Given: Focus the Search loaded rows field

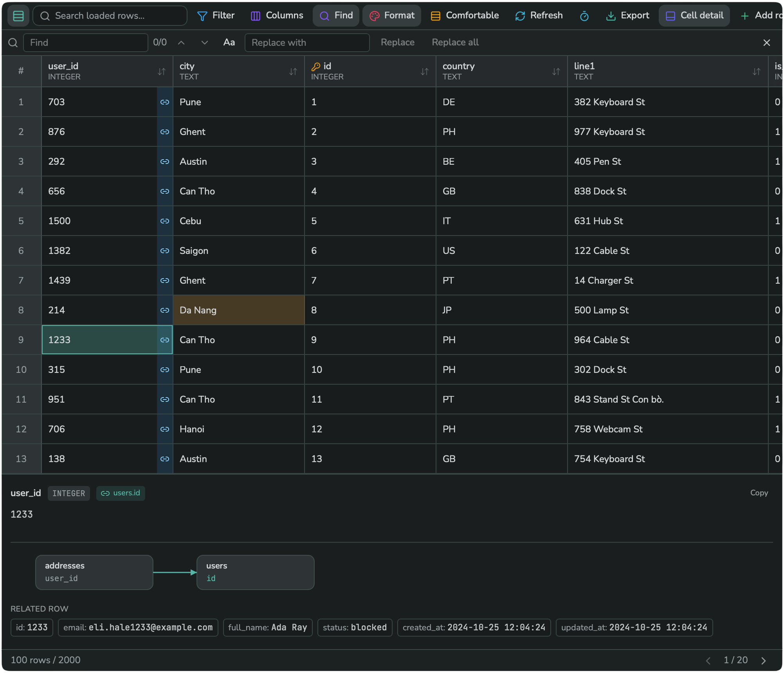Looking at the screenshot, I should coord(110,16).
